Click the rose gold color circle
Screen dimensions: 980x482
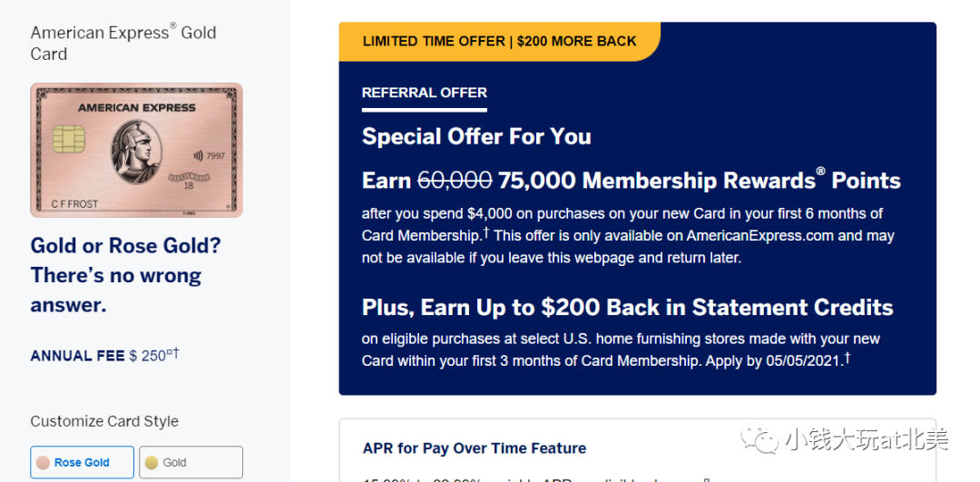tap(43, 463)
